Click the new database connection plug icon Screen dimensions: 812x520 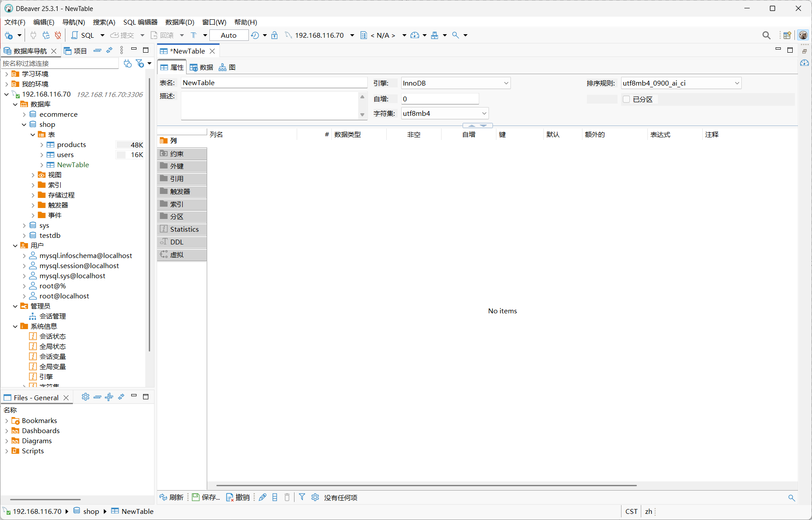(9, 35)
